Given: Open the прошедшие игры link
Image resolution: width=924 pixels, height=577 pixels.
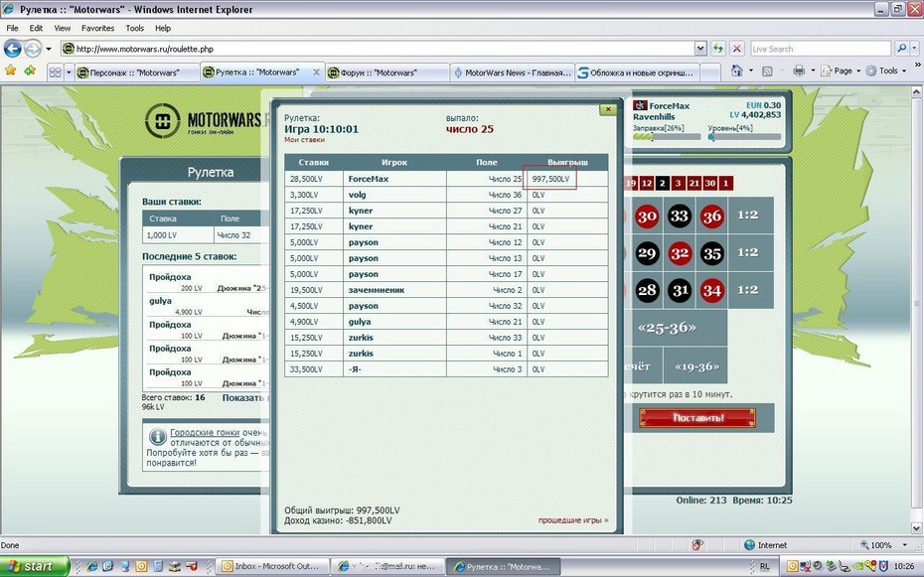Looking at the screenshot, I should (x=573, y=520).
